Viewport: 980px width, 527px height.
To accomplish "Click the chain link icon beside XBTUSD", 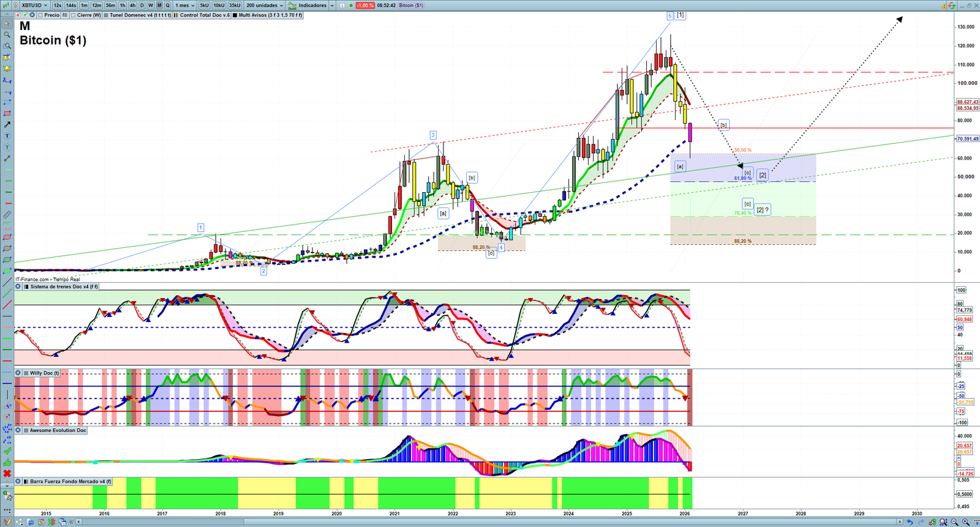I will pos(16,6).
